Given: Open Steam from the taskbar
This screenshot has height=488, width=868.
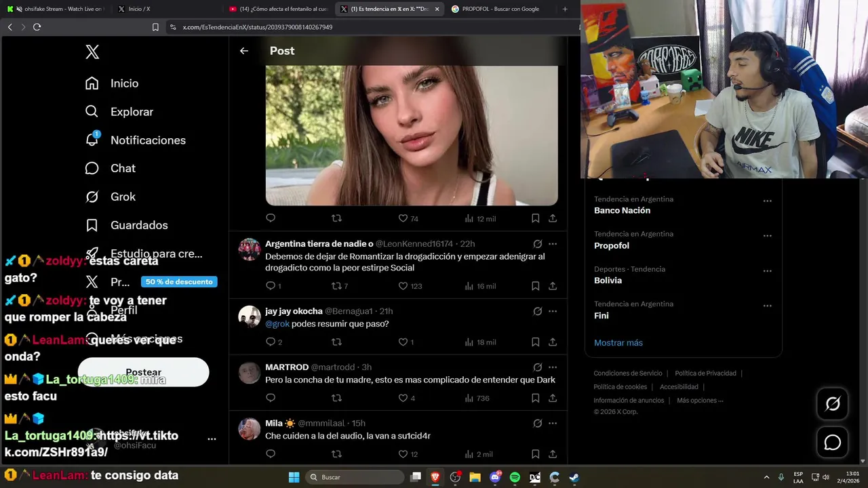Looking at the screenshot, I should tap(574, 477).
